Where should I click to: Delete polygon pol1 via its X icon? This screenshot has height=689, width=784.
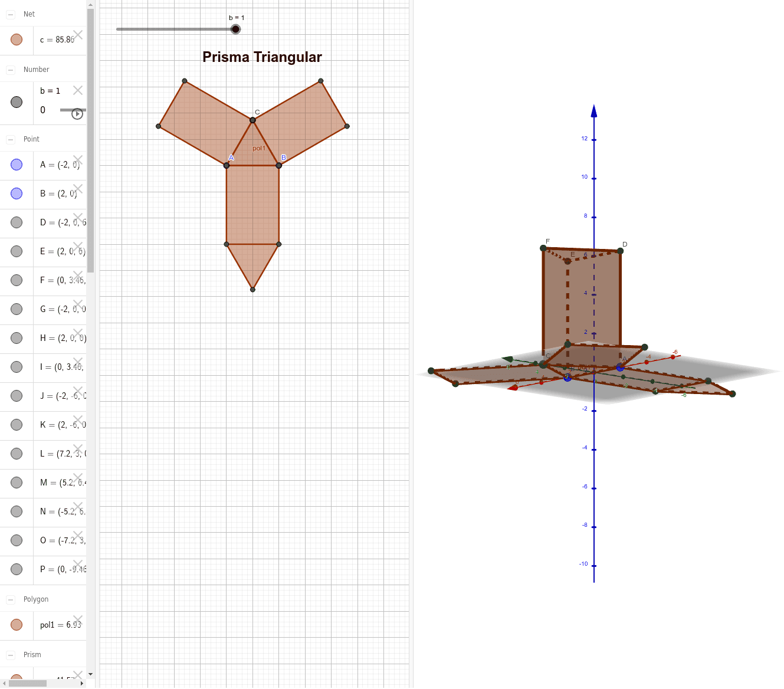pos(77,621)
